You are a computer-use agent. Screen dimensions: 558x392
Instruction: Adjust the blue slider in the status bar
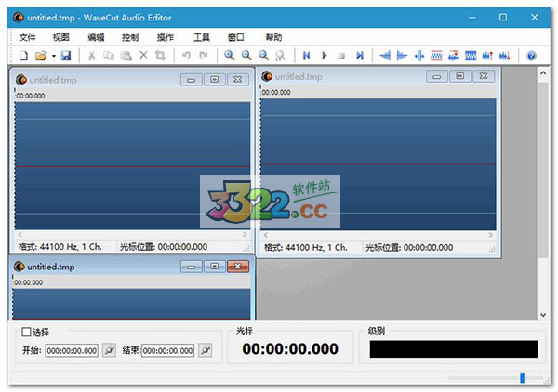[522, 378]
